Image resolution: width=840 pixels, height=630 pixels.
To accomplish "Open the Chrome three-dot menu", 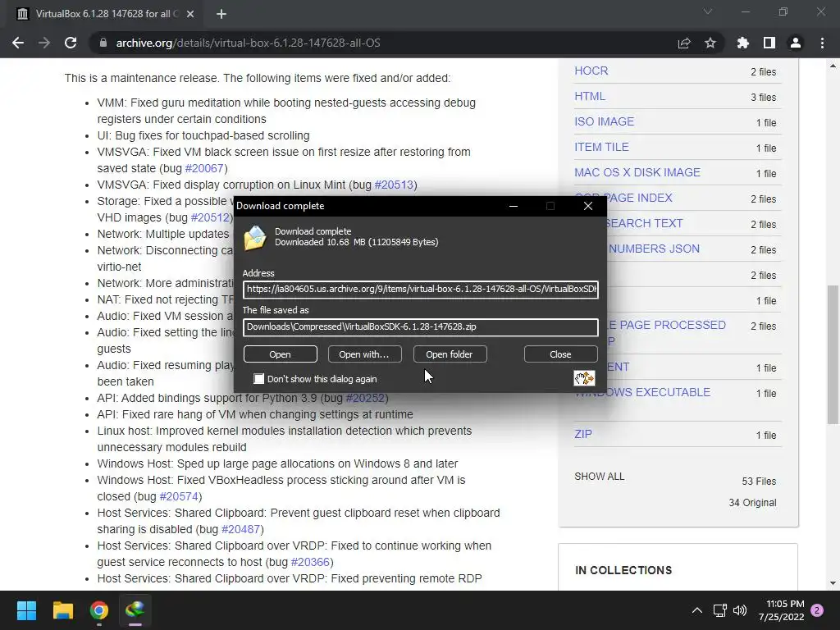I will pyautogui.click(x=822, y=43).
